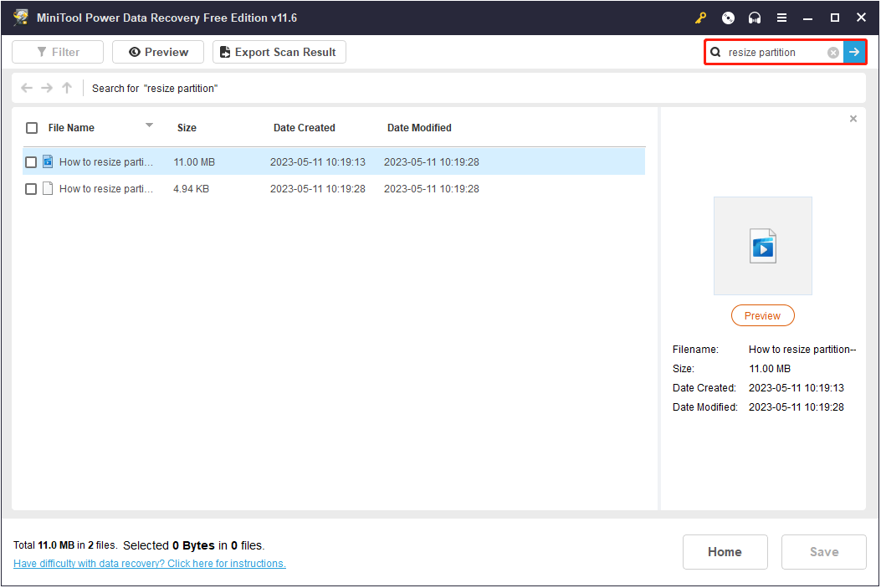Toggle the select-all checkbox in header

[x=32, y=128]
